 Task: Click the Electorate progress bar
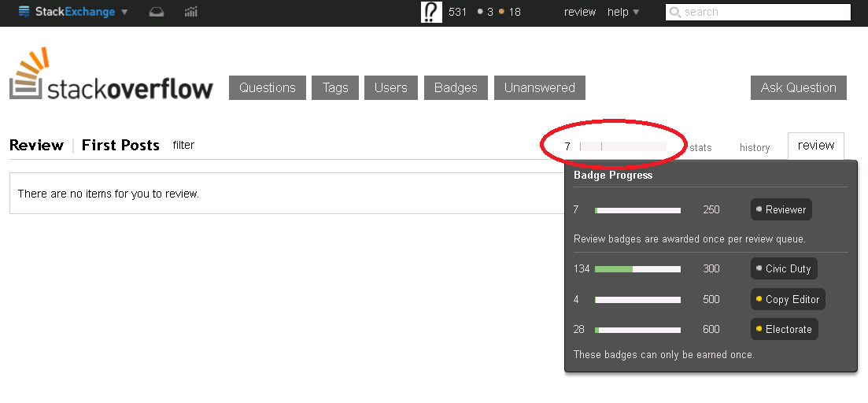(637, 330)
